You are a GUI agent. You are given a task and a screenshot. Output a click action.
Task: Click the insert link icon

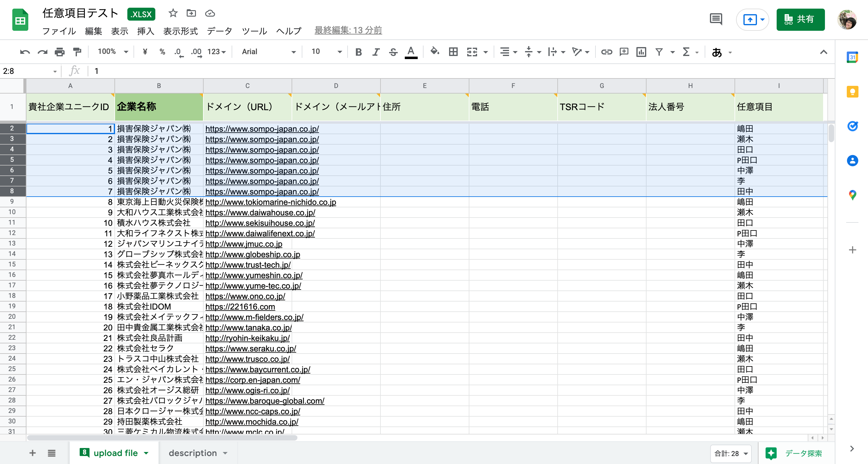pos(606,52)
